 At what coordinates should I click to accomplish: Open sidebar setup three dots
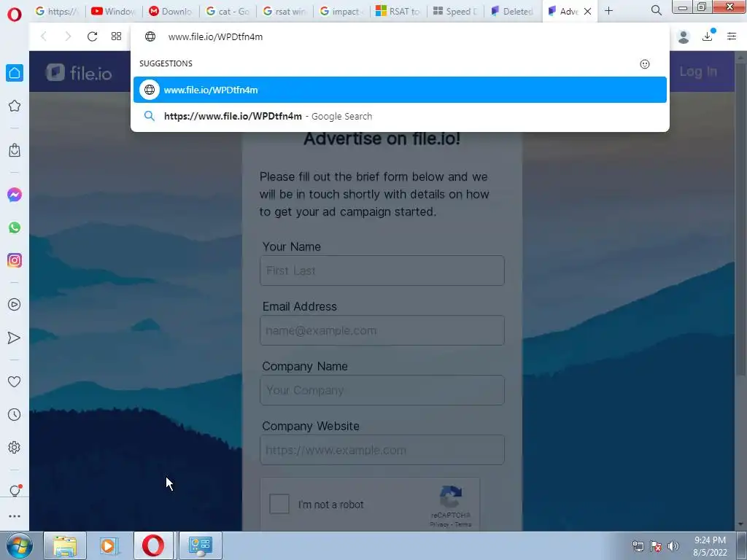[x=15, y=516]
